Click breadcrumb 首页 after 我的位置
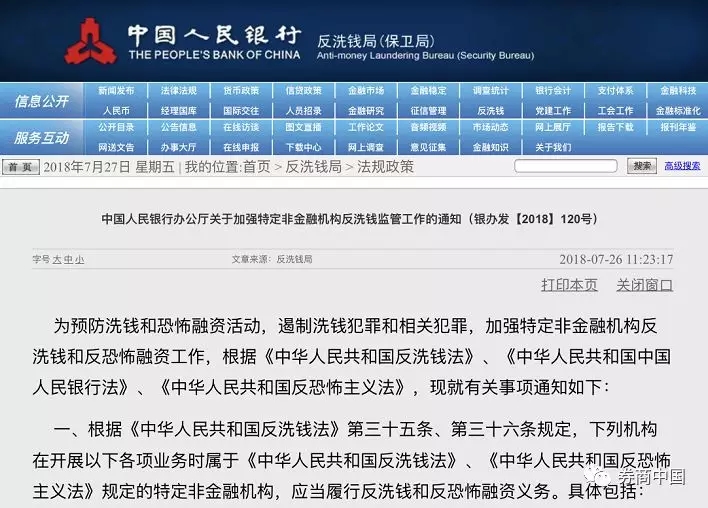 pos(256,167)
